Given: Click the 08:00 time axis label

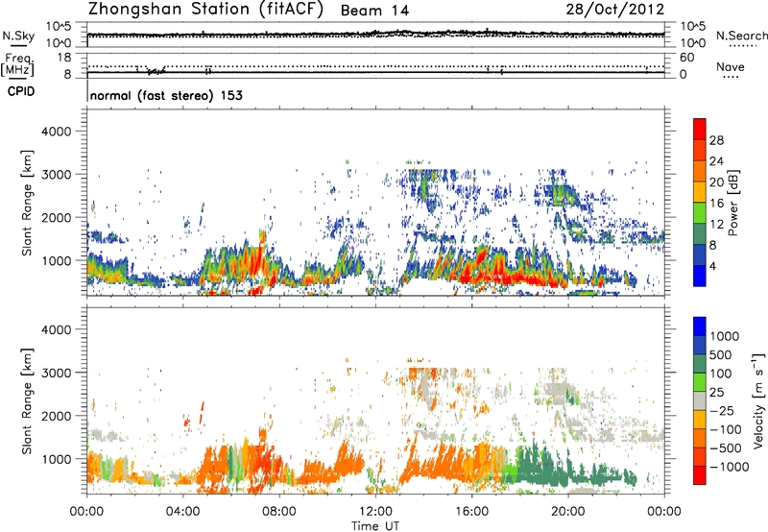Looking at the screenshot, I should point(279,512).
